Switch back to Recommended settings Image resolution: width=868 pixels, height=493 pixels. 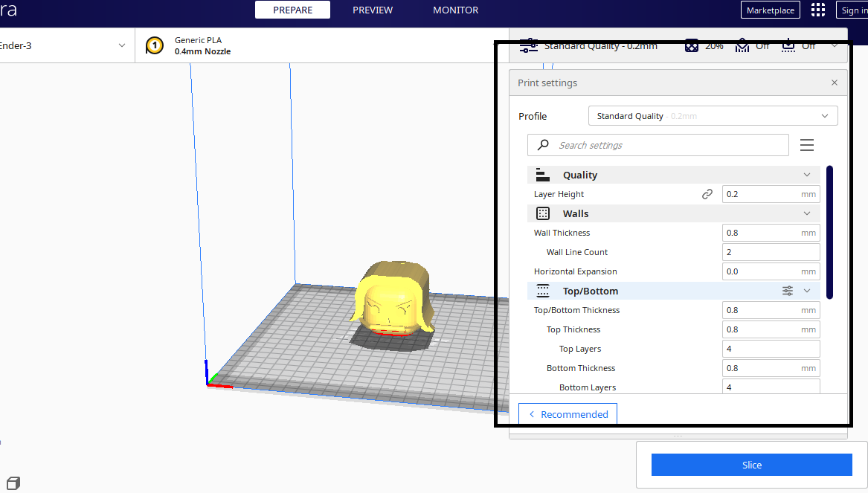pos(568,414)
